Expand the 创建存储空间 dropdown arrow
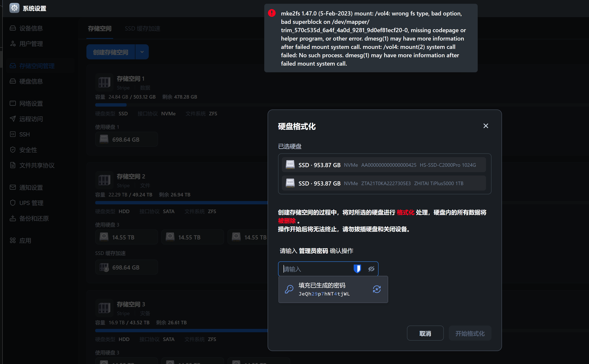589x364 pixels. pyautogui.click(x=142, y=52)
